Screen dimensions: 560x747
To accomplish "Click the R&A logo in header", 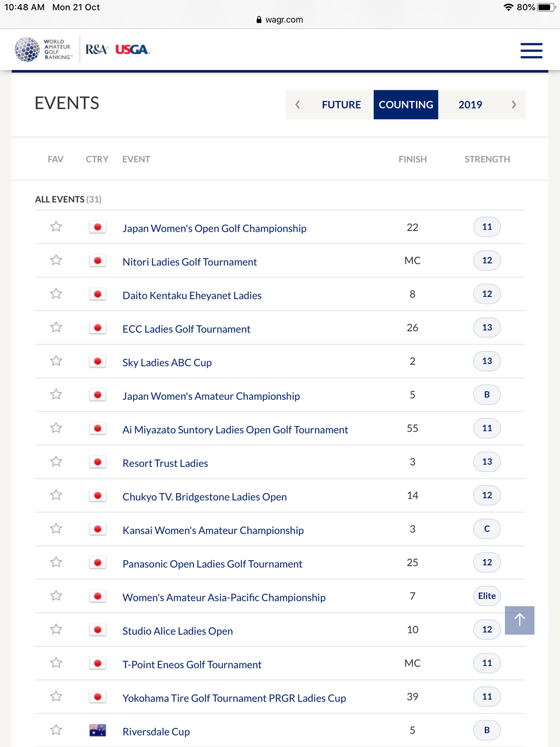I will point(97,50).
